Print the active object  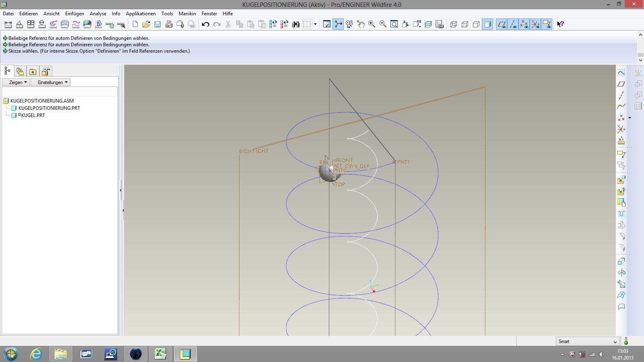click(x=169, y=24)
